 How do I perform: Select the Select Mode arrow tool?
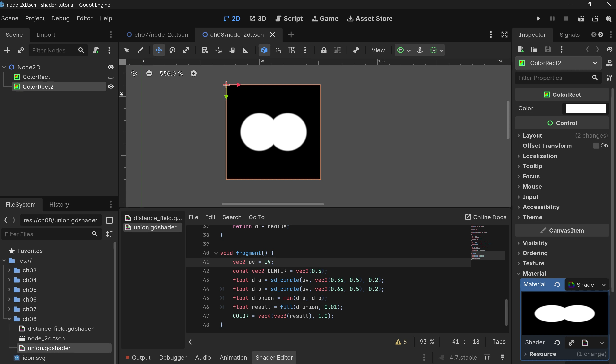point(127,50)
